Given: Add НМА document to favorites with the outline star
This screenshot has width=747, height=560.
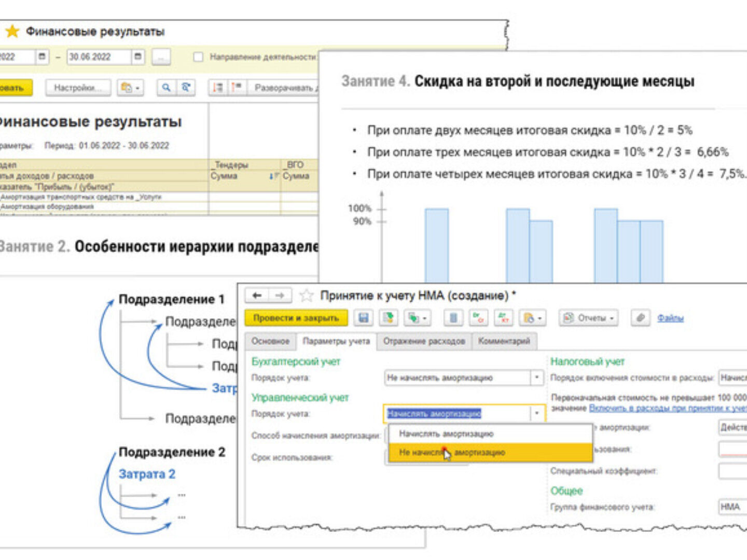Looking at the screenshot, I should (307, 296).
